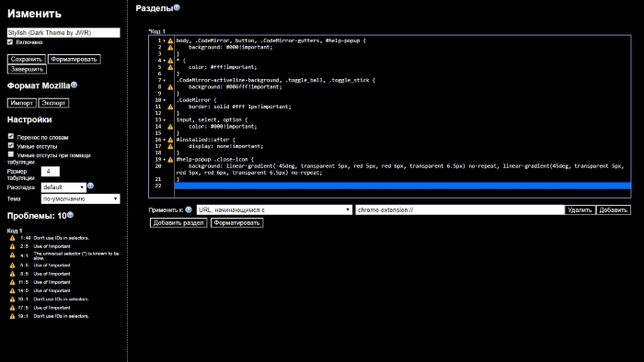Collapse code block at line 1 fold arrow
The width and height of the screenshot is (644, 362).
pyautogui.click(x=165, y=41)
